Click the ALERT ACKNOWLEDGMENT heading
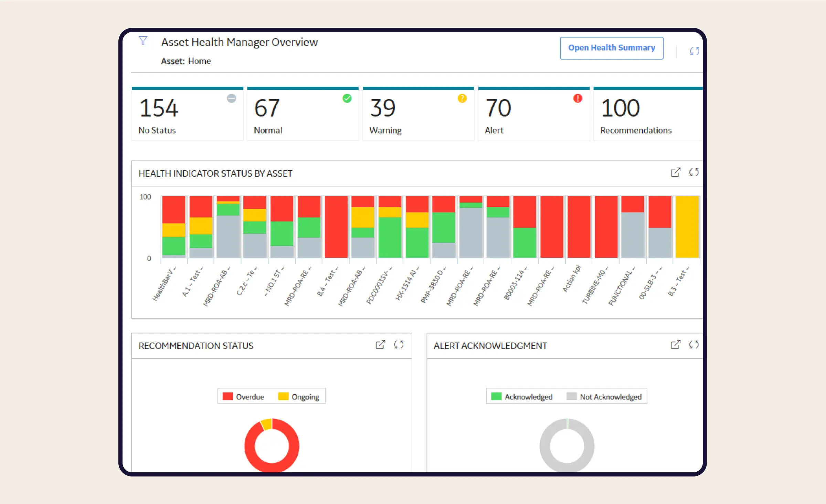Screen dimensions: 826x504 490,346
